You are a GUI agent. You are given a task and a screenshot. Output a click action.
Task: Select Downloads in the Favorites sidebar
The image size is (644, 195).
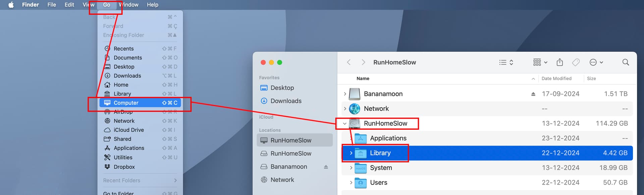(x=286, y=101)
